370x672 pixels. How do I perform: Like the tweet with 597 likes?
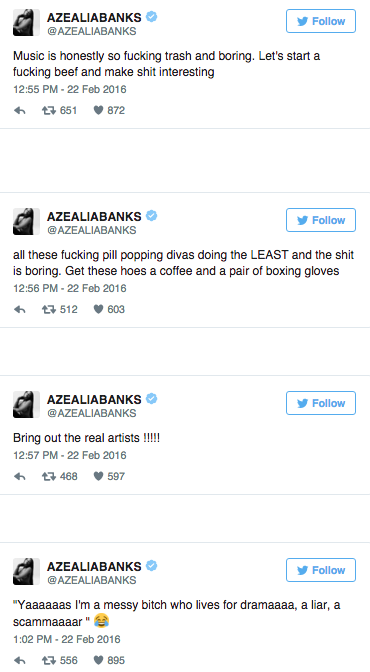(99, 476)
